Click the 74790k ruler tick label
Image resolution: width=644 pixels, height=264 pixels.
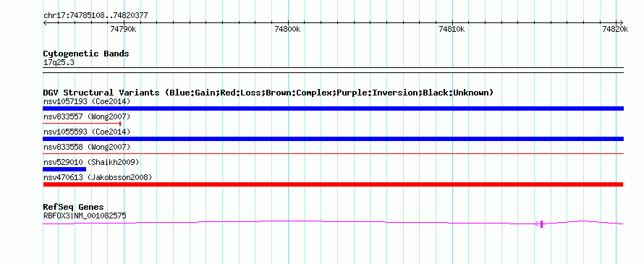tap(123, 29)
